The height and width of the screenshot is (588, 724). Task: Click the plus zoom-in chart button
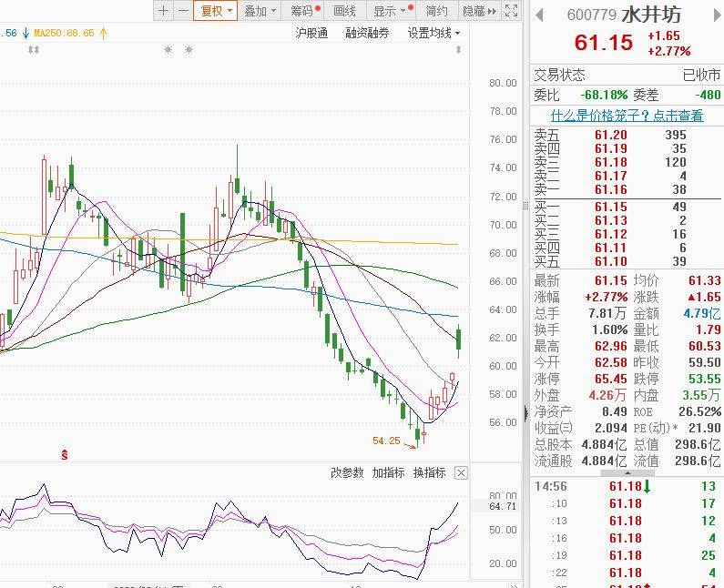(x=163, y=11)
